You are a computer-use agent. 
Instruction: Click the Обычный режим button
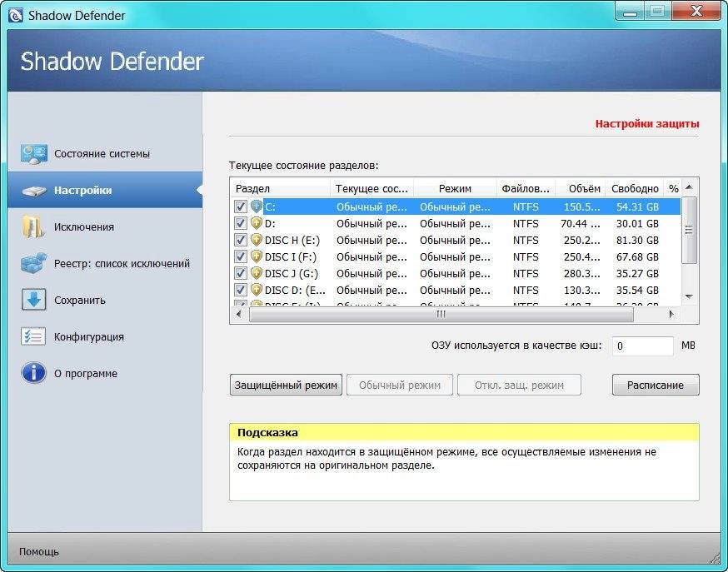click(x=400, y=385)
